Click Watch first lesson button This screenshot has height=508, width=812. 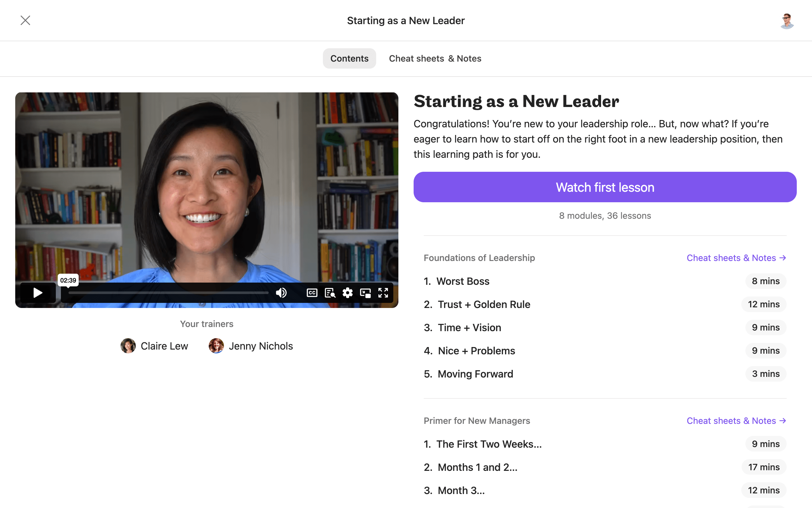605,187
